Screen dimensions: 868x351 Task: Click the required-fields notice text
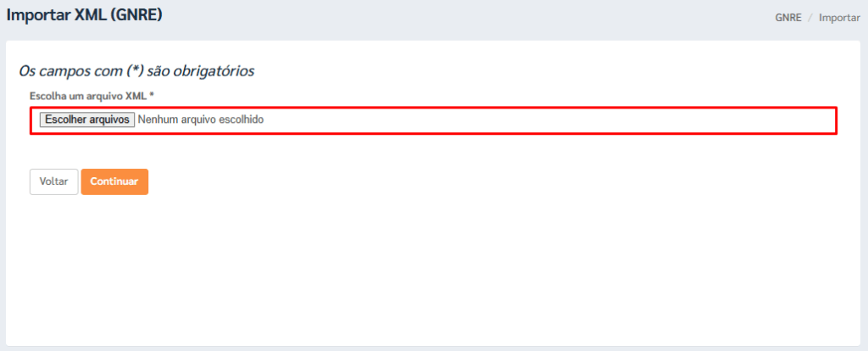(136, 70)
